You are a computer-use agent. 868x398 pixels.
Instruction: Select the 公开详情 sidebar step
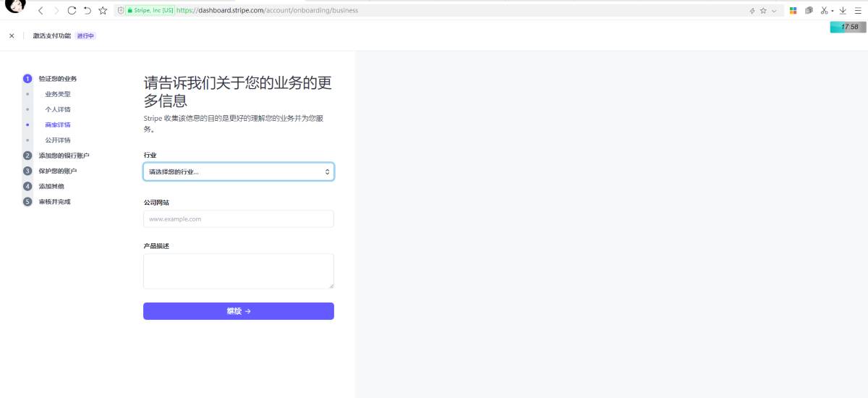pyautogui.click(x=58, y=140)
